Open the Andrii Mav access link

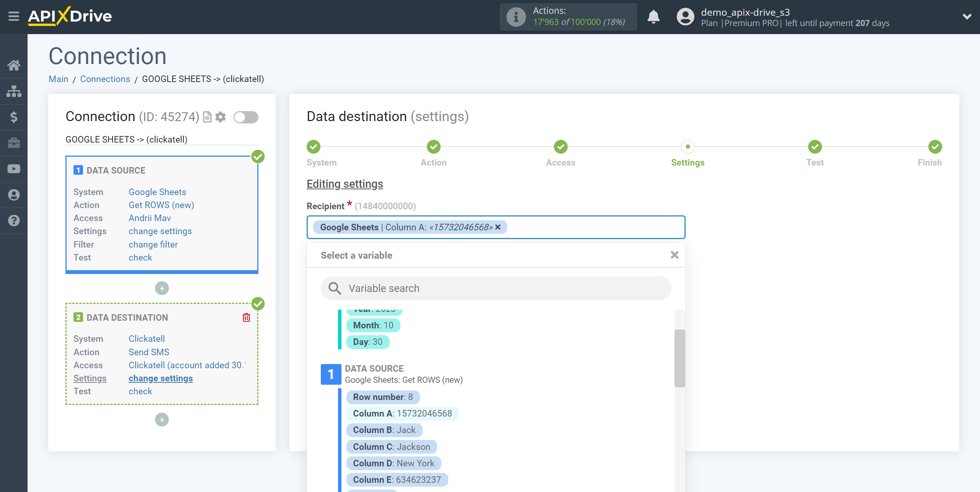tap(150, 218)
